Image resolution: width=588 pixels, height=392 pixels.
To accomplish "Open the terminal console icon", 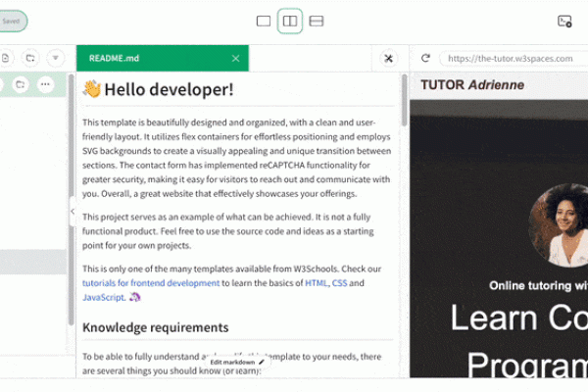I will click(564, 21).
